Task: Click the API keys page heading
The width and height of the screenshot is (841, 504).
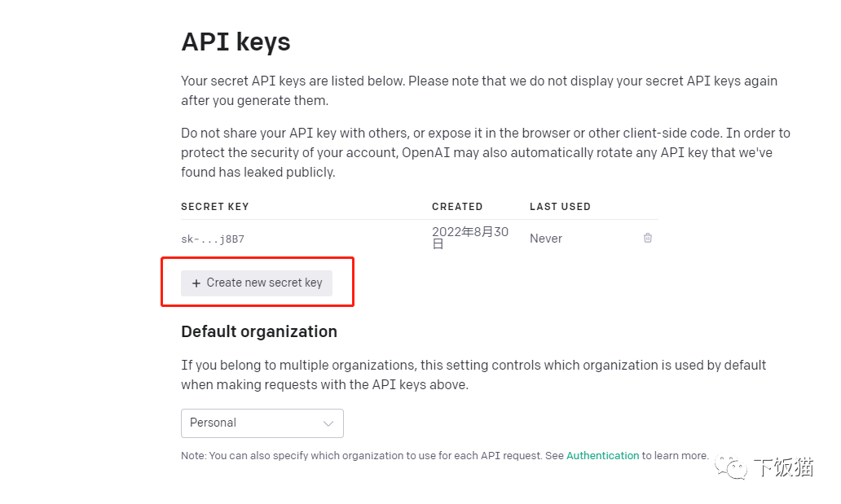Action: click(236, 42)
